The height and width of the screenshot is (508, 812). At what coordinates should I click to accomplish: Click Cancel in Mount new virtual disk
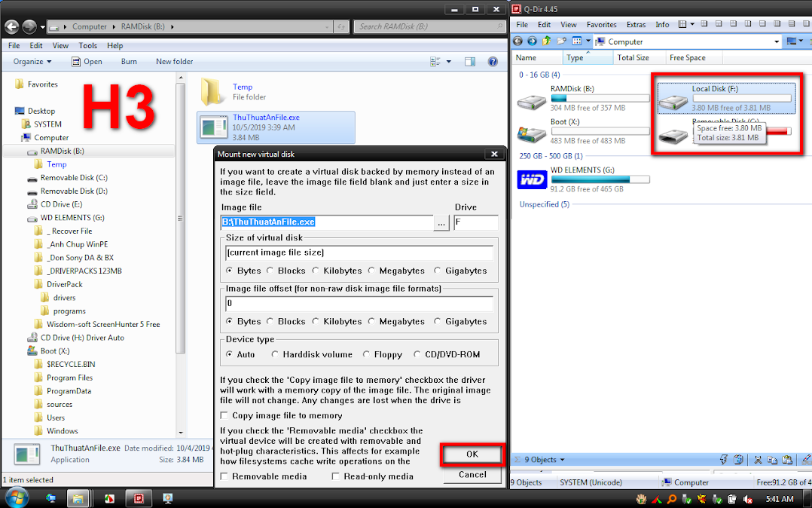(x=472, y=474)
